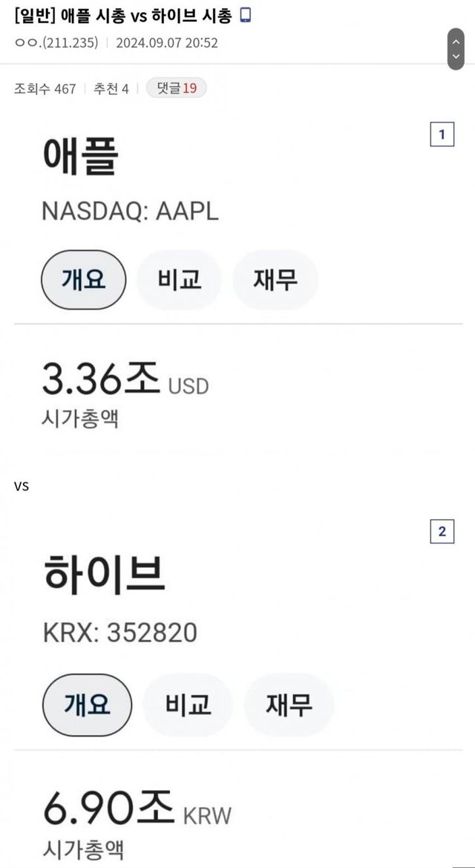Click the NASDAQ: AAPL ticker text
Image resolution: width=475 pixels, height=868 pixels.
(130, 211)
